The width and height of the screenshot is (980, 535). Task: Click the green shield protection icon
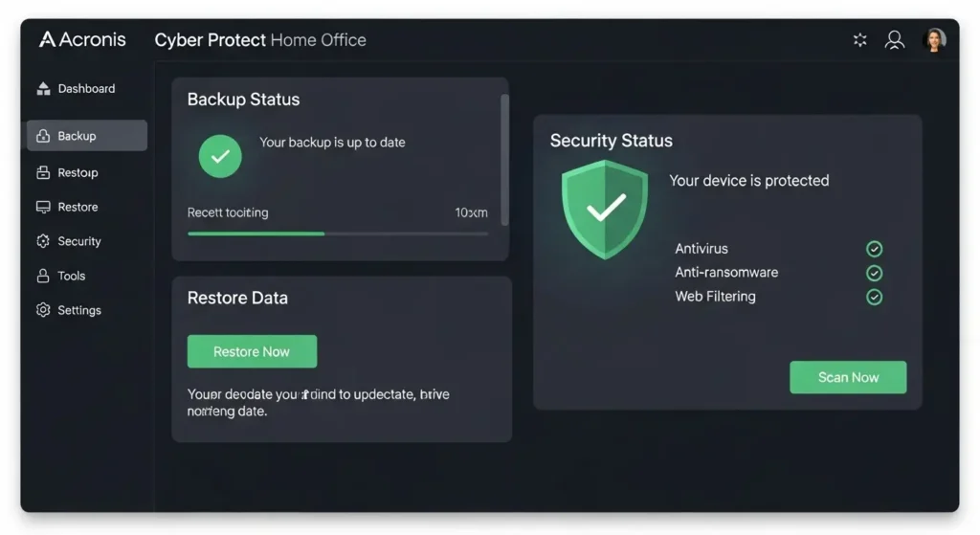pos(605,210)
